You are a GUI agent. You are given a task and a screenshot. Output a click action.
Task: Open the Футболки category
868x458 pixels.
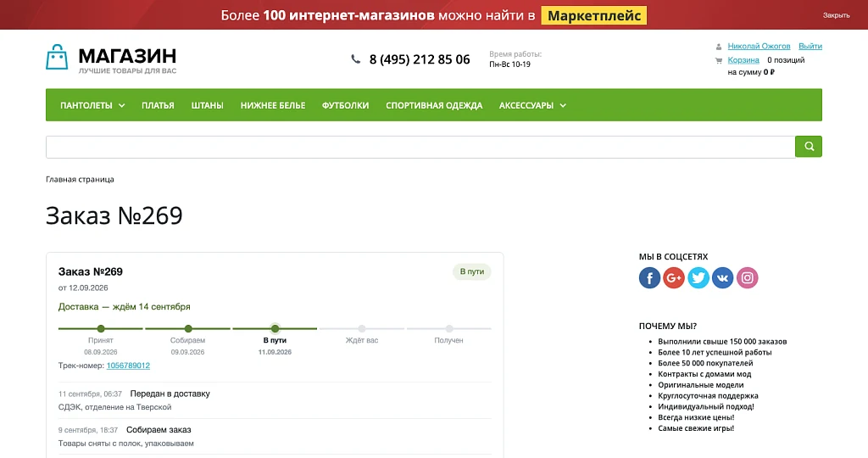346,105
